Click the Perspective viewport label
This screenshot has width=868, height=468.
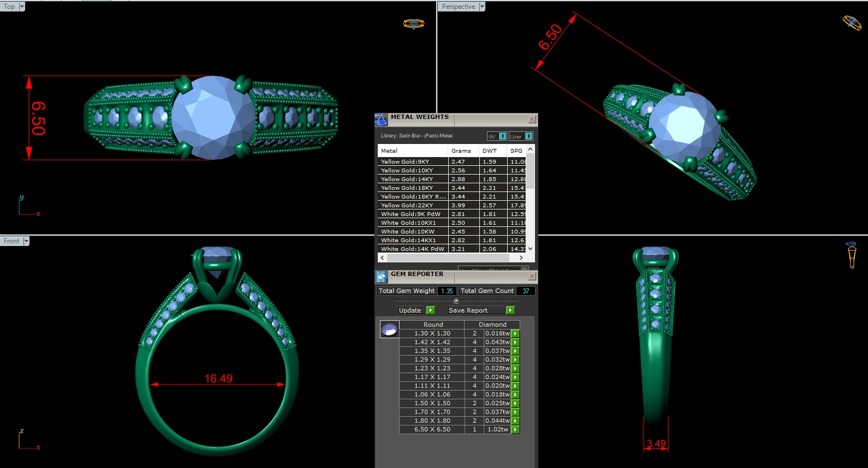459,7
